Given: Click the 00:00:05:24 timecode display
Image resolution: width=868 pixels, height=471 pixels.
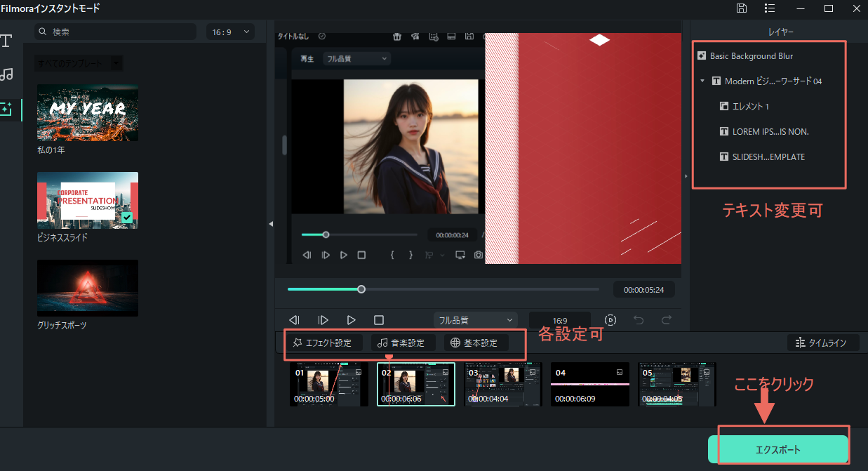Looking at the screenshot, I should tap(644, 289).
